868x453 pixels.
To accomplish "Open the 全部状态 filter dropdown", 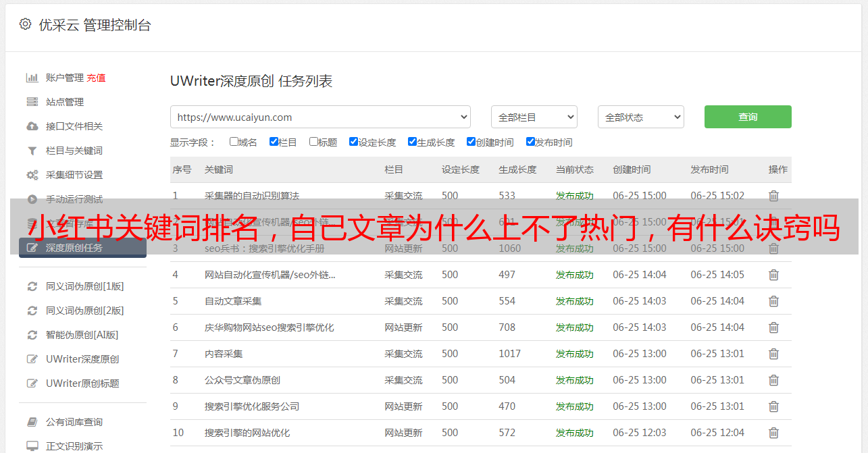I will pyautogui.click(x=640, y=117).
